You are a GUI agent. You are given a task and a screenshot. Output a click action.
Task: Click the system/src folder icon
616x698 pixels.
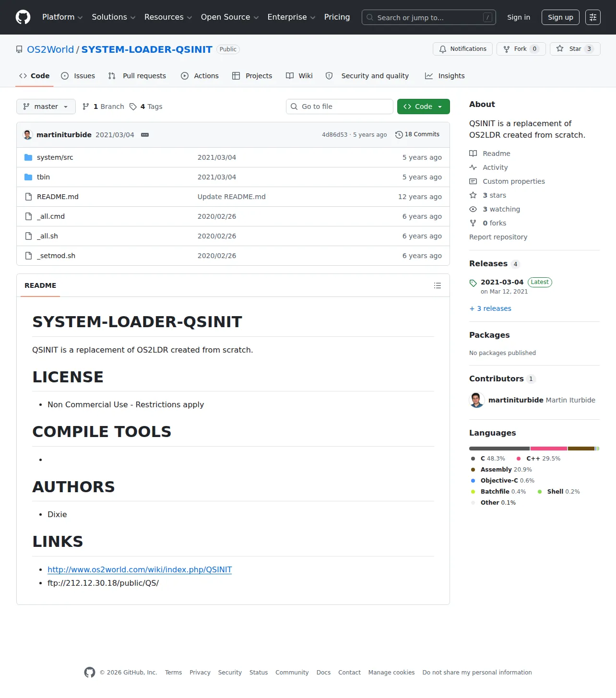tap(28, 157)
